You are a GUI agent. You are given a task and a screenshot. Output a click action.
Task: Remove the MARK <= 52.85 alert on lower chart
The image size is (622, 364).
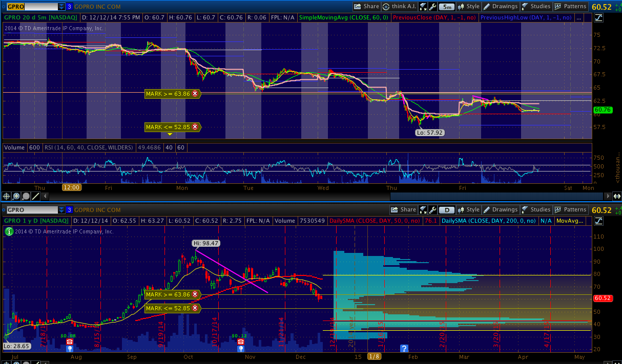pyautogui.click(x=195, y=308)
